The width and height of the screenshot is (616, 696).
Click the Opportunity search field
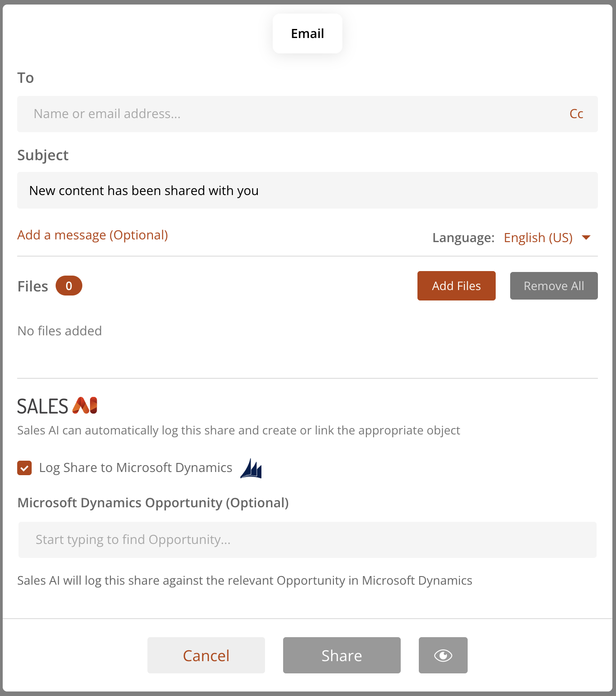coord(308,539)
